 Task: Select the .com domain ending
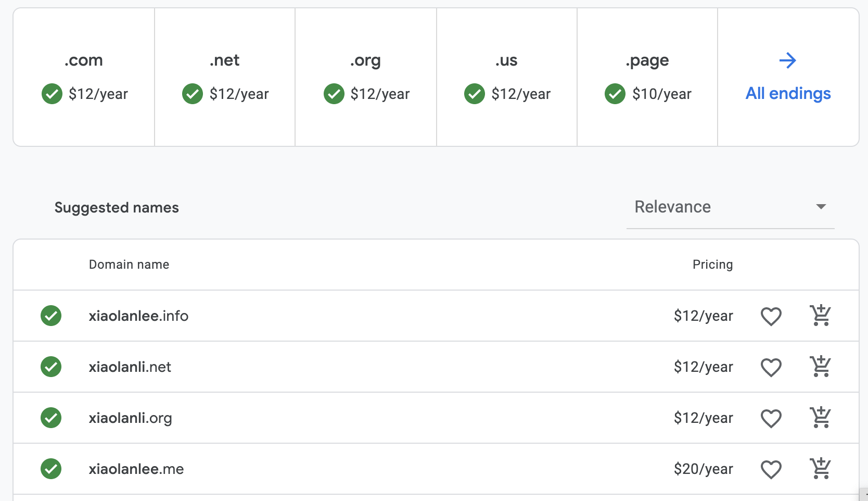(x=84, y=77)
